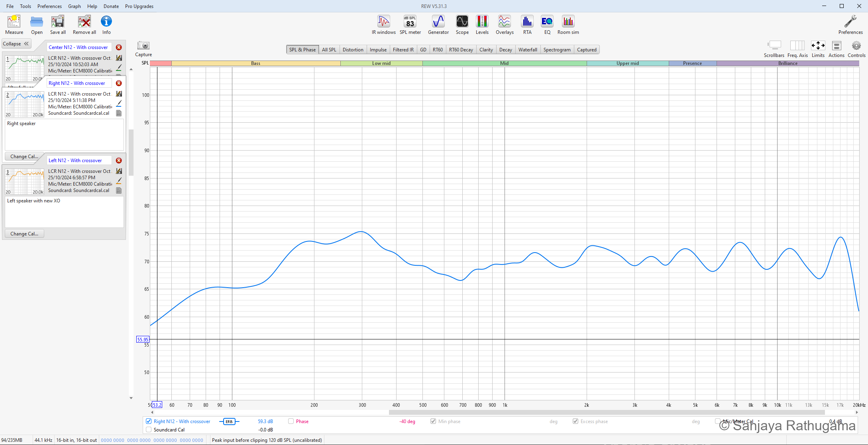The height and width of the screenshot is (445, 868).
Task: Open the RTA window
Action: [x=527, y=25]
